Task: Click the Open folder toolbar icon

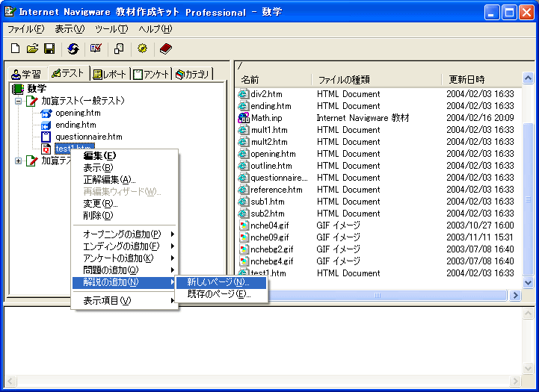Action: [32, 49]
